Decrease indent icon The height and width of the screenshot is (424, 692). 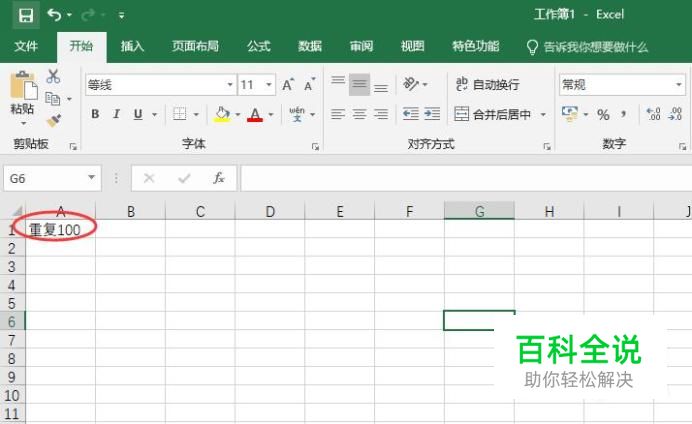click(410, 114)
